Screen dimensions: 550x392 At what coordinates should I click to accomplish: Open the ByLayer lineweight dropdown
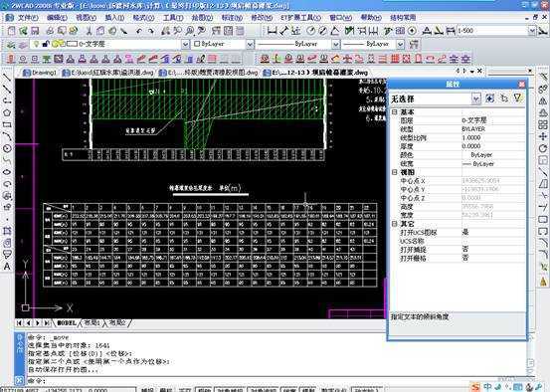400,44
